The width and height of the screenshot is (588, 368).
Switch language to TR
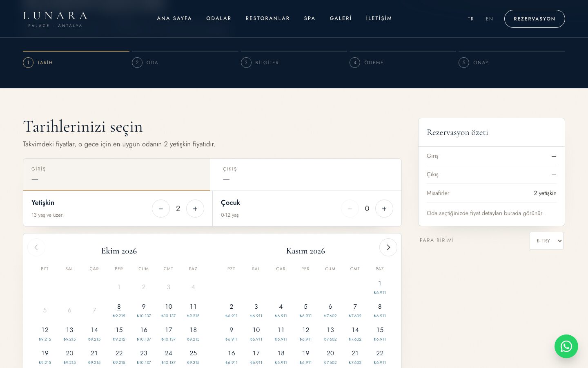(471, 19)
